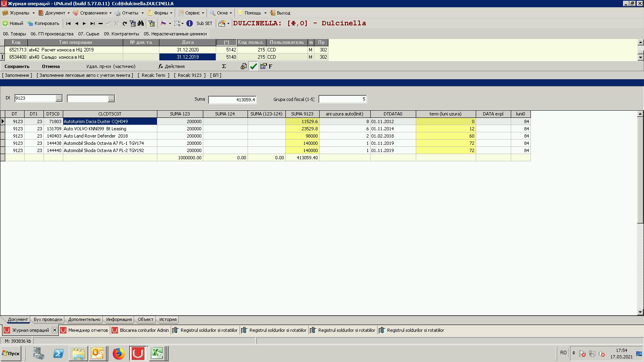Open the Справочники menu
This screenshot has height=362, width=644.
click(x=92, y=13)
